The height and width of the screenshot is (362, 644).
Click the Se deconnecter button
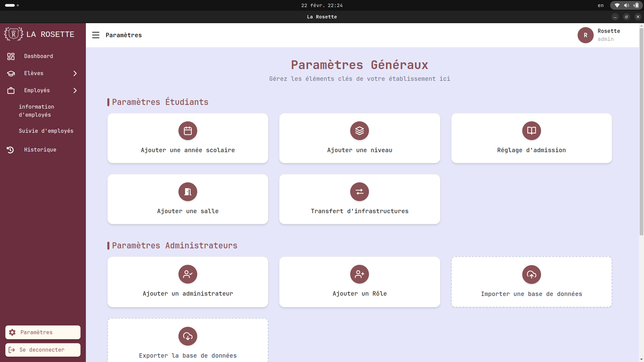click(x=43, y=350)
